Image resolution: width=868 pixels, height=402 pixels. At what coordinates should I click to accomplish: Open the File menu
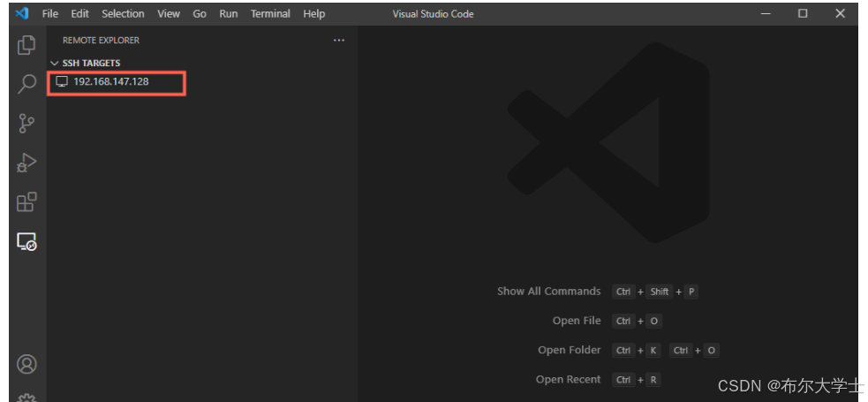(49, 14)
